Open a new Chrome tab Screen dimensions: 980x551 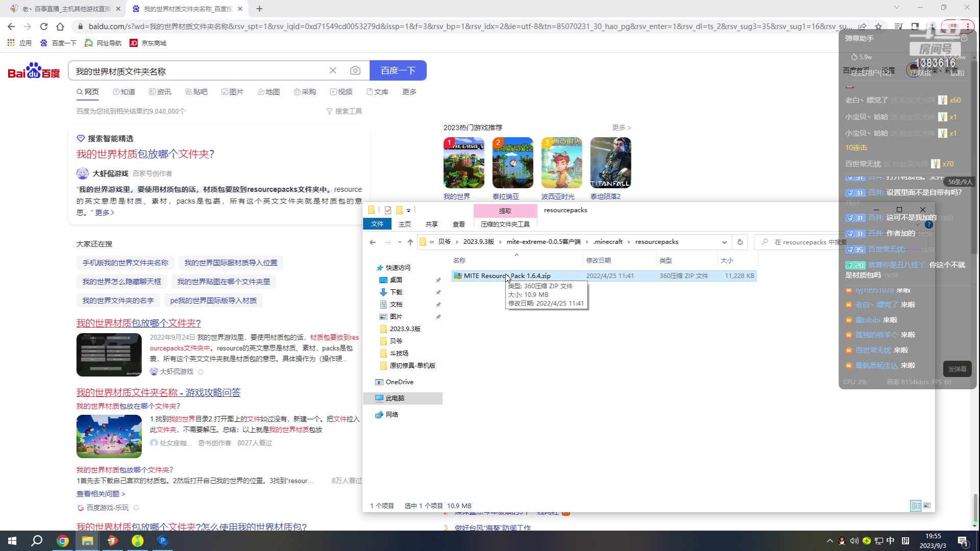pyautogui.click(x=259, y=9)
